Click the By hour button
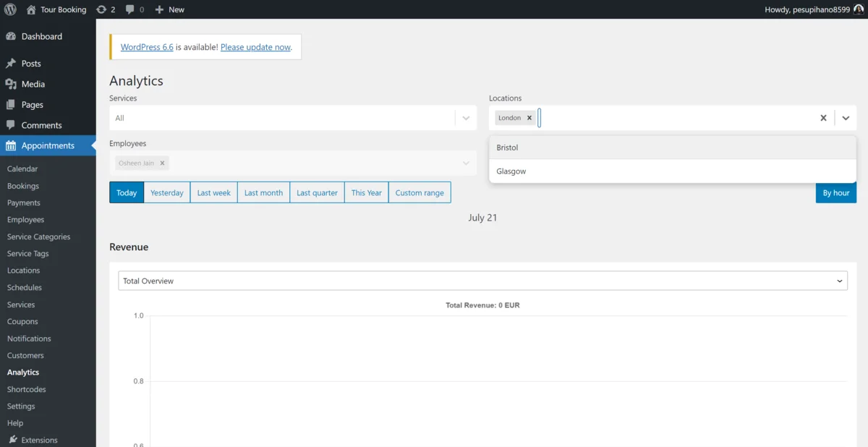Viewport: 868px width, 447px height. pyautogui.click(x=836, y=192)
